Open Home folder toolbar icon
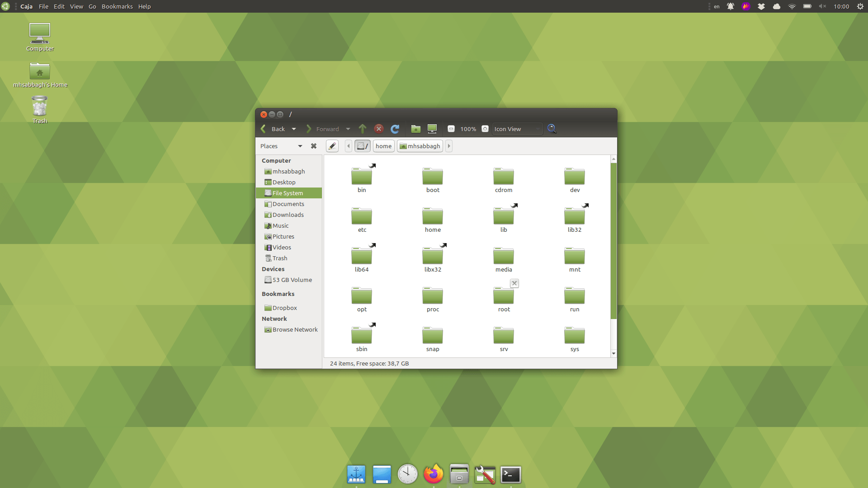Viewport: 868px width, 488px height. coord(416,129)
